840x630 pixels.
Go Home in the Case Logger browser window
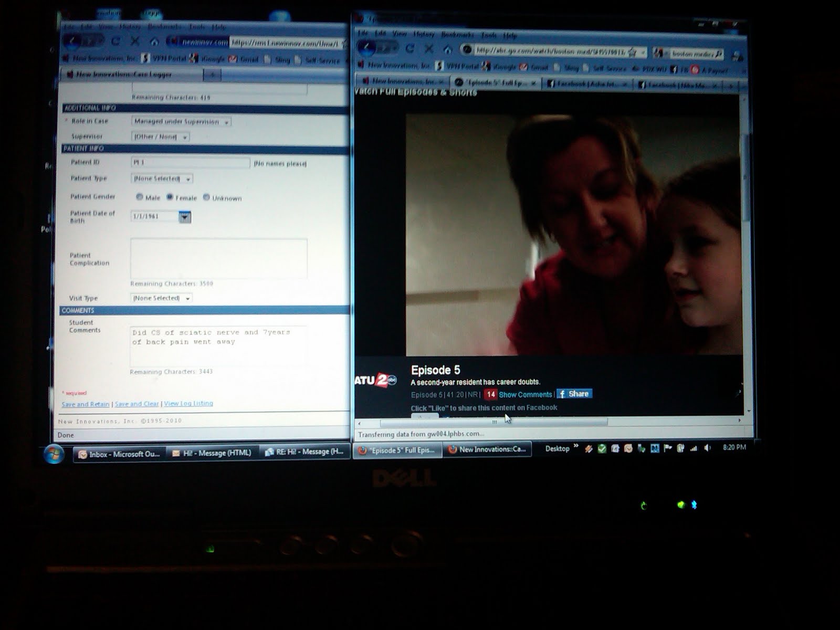[x=154, y=41]
